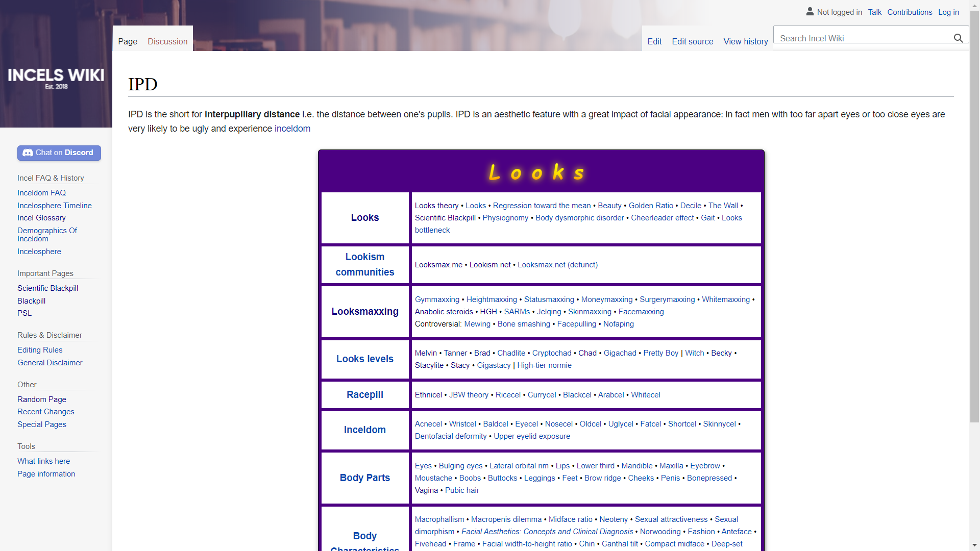This screenshot has height=551, width=980.
Task: Click the search magnifying glass icon
Action: click(958, 38)
